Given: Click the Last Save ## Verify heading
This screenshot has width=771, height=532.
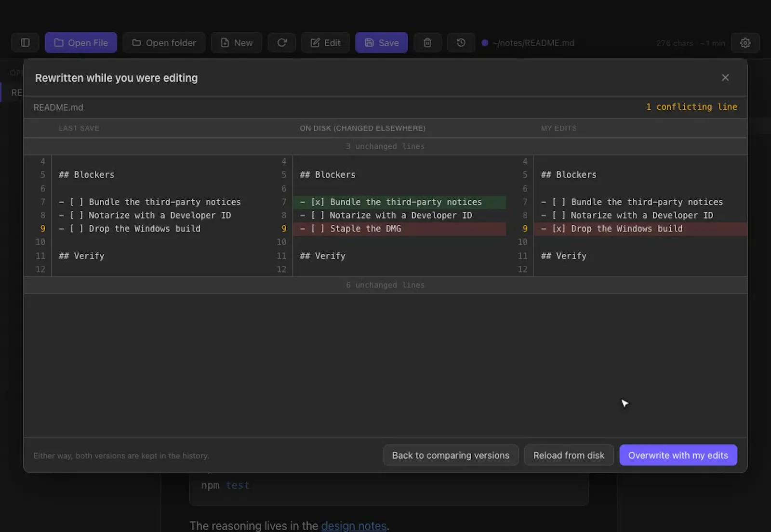Looking at the screenshot, I should click(81, 256).
